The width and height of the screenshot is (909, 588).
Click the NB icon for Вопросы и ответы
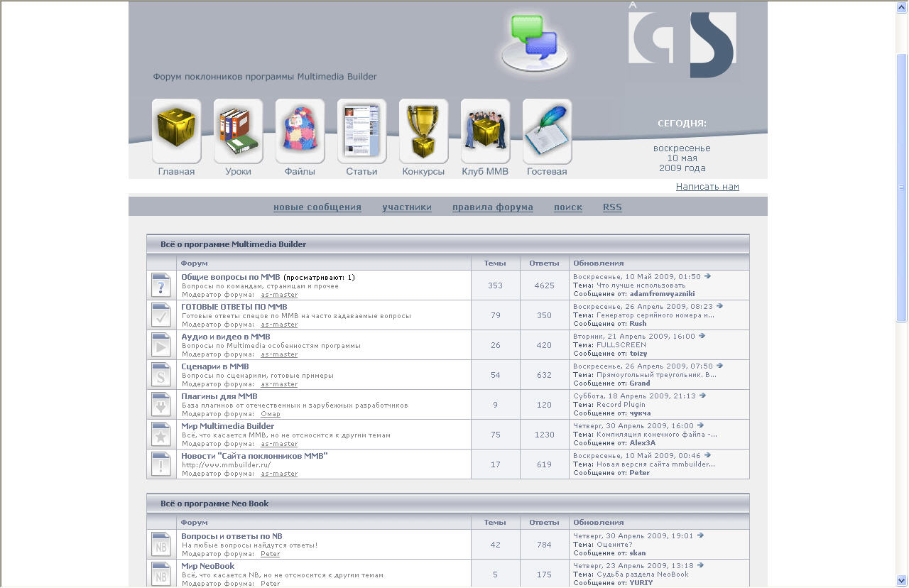pos(161,545)
